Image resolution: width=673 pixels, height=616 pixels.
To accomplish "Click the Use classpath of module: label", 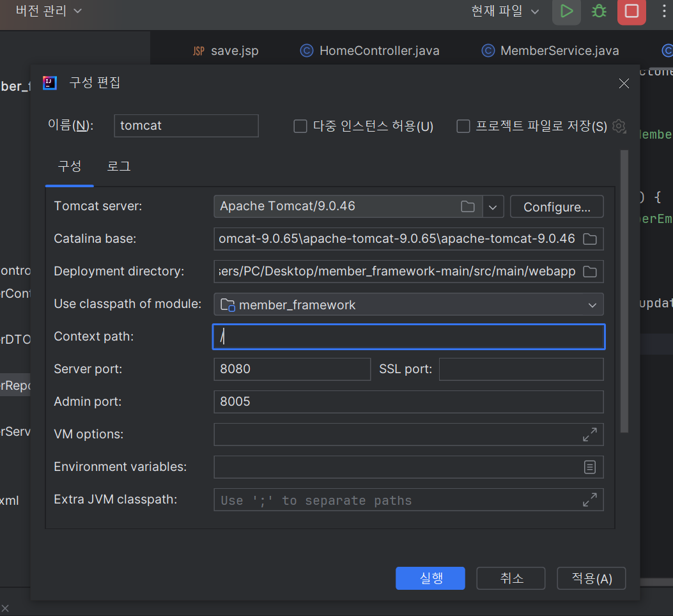I will coord(127,304).
